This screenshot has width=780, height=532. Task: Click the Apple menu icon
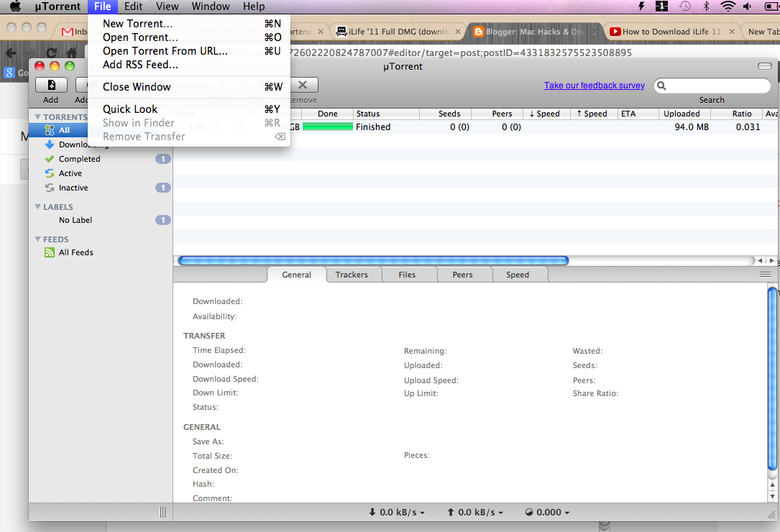click(15, 6)
